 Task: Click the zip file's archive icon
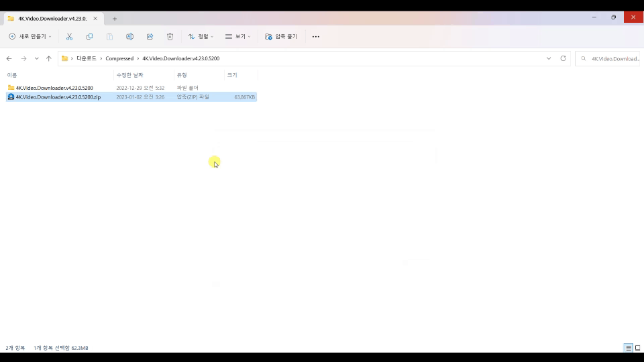point(11,97)
